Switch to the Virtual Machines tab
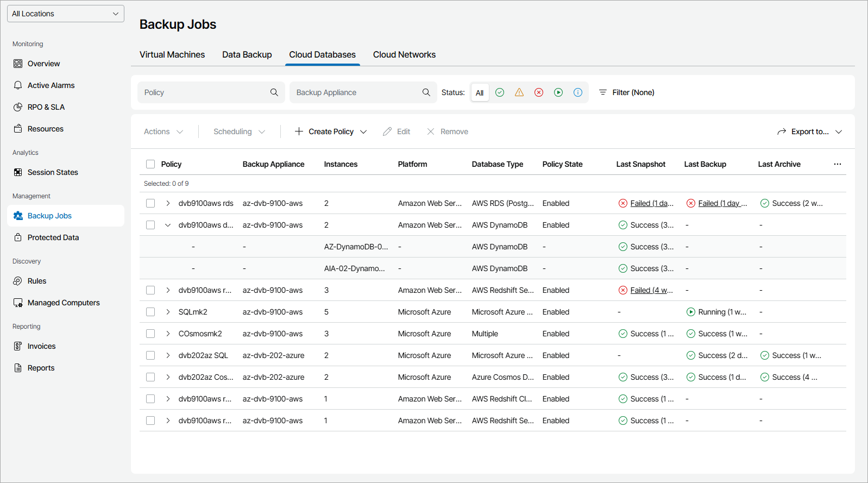This screenshot has height=483, width=868. point(172,55)
